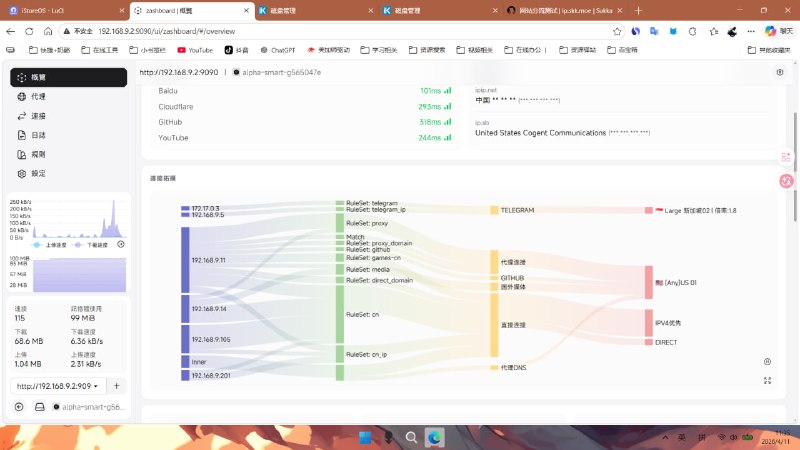This screenshot has width=800, height=450.
Task: Click the Baidu latency 101ms value
Action: tap(430, 91)
